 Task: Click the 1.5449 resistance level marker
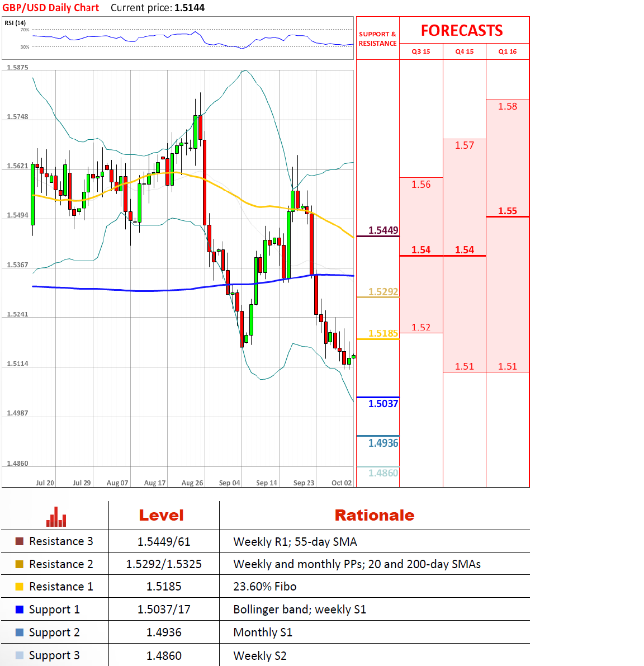click(383, 230)
